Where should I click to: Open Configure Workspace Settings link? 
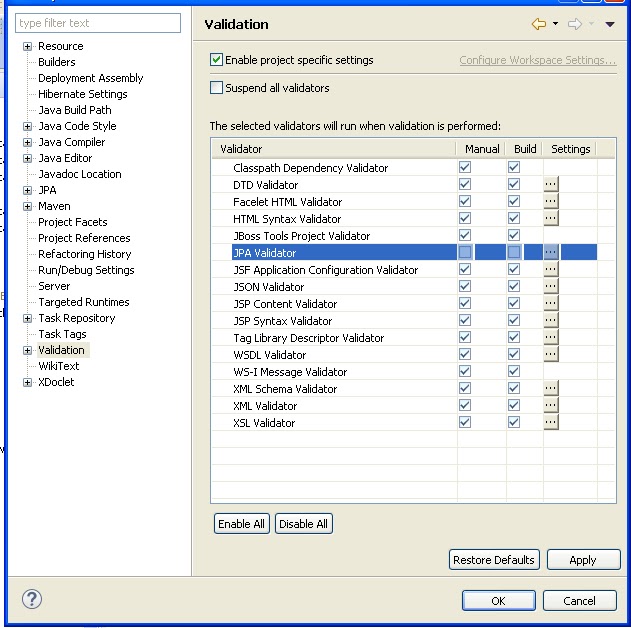pos(537,60)
